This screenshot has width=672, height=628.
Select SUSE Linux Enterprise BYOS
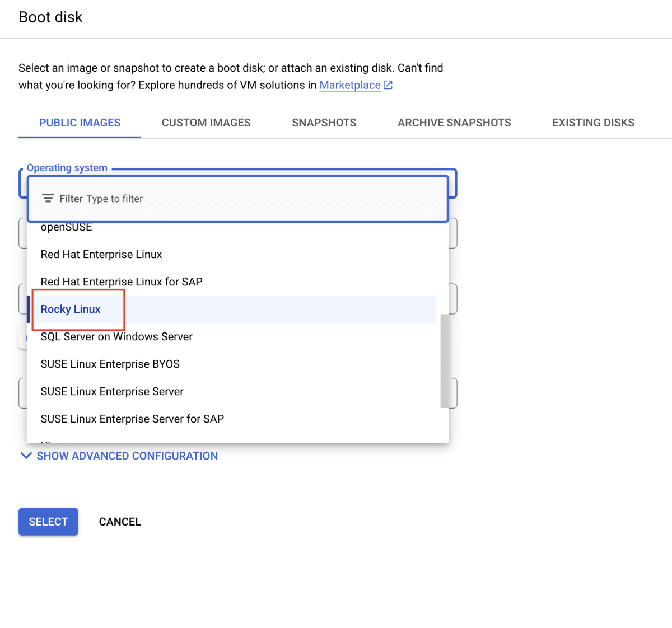tap(231, 364)
